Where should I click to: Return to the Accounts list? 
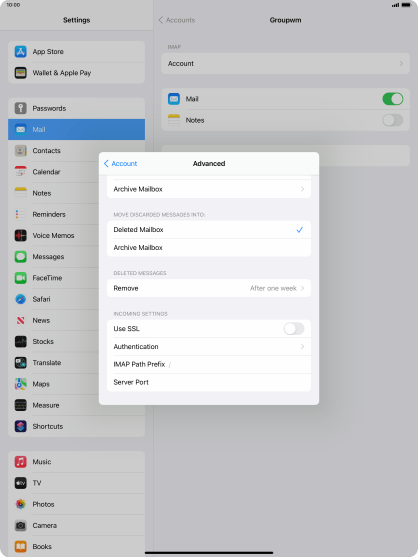[177, 20]
